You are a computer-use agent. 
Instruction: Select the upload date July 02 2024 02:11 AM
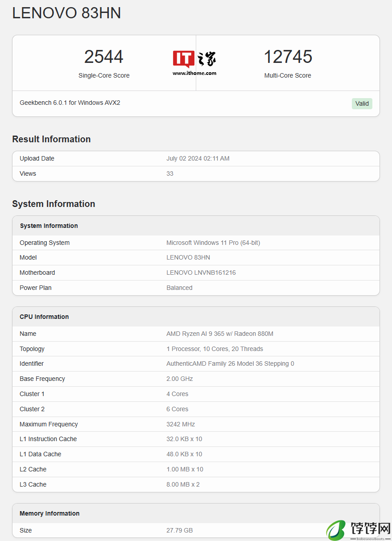198,158
